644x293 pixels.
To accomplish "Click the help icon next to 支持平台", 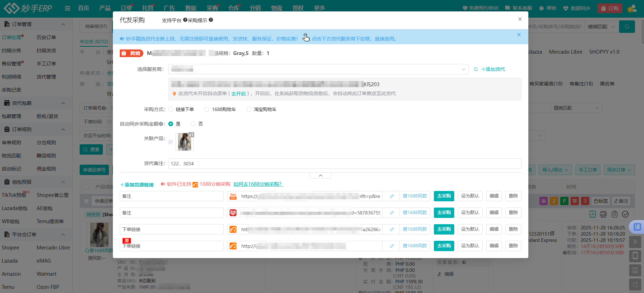I will click(x=185, y=20).
